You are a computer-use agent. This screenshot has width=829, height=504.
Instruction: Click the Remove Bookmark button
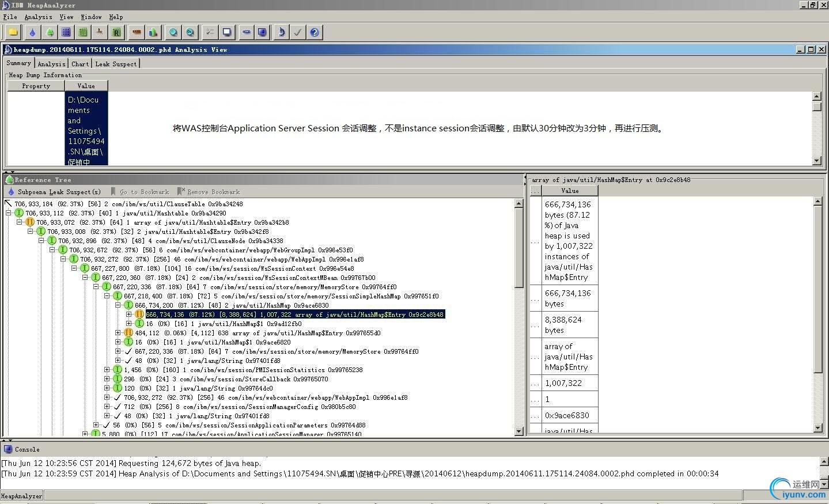209,192
